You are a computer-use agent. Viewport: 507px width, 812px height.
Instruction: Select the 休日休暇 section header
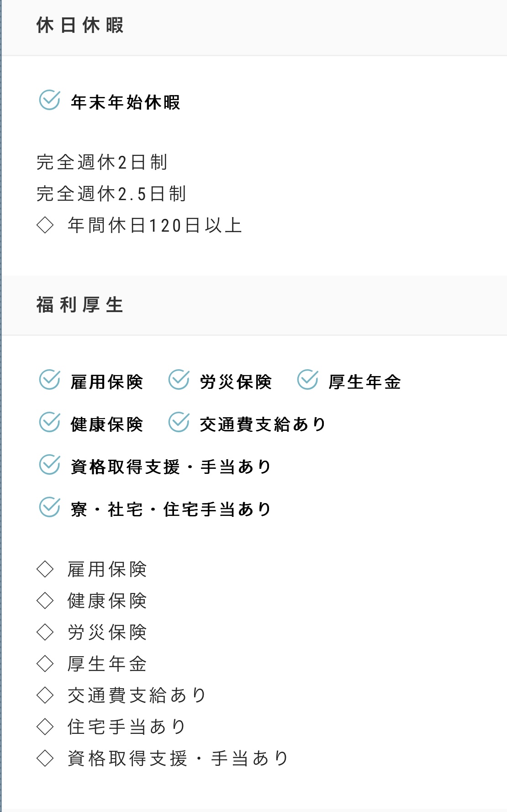point(80,26)
